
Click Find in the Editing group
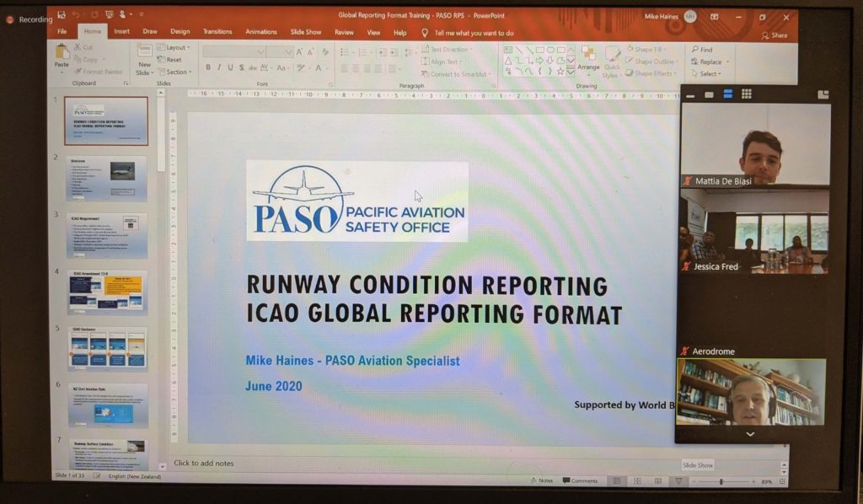tap(702, 50)
